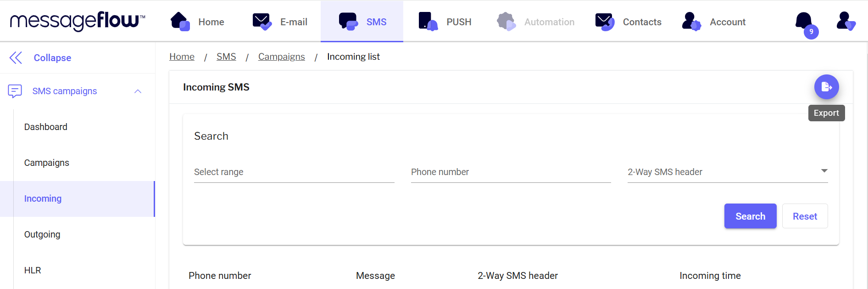Open the Account menu tab
This screenshot has height=289, width=868.
point(714,22)
